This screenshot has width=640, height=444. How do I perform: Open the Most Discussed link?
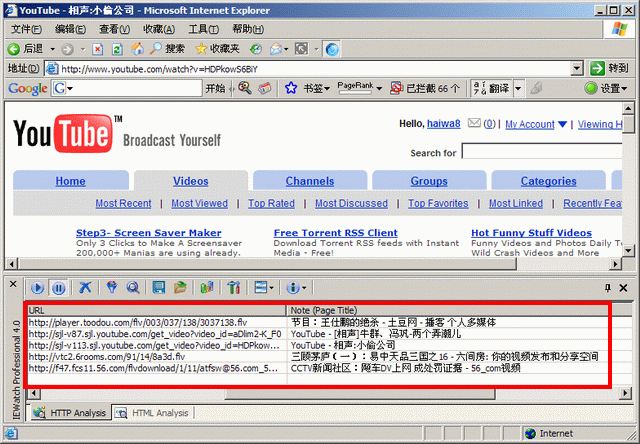coord(351,203)
